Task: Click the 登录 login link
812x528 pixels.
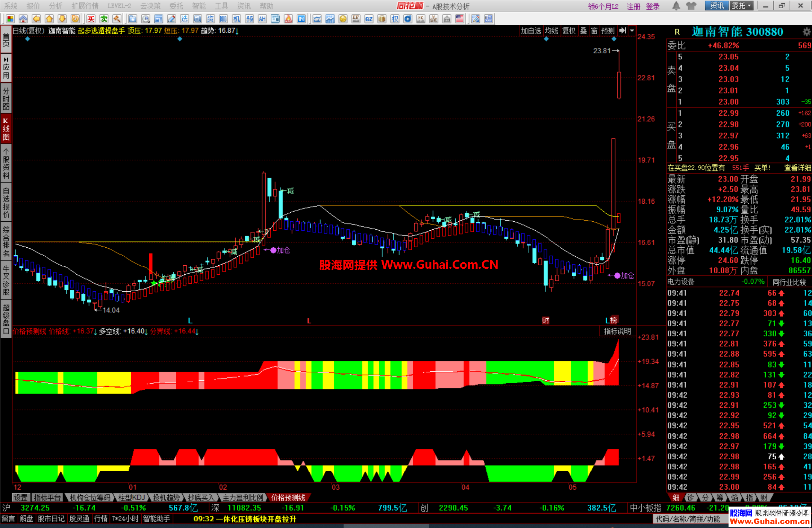Action: (653, 6)
